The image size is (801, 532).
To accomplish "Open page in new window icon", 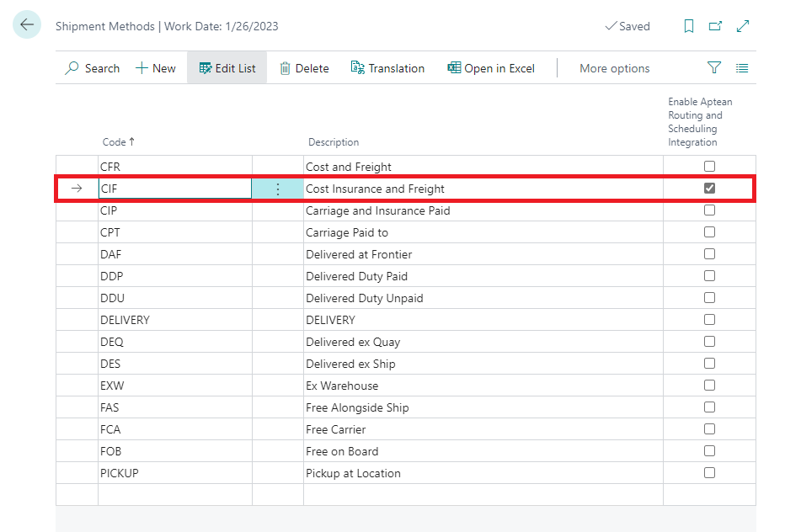I will [x=715, y=26].
